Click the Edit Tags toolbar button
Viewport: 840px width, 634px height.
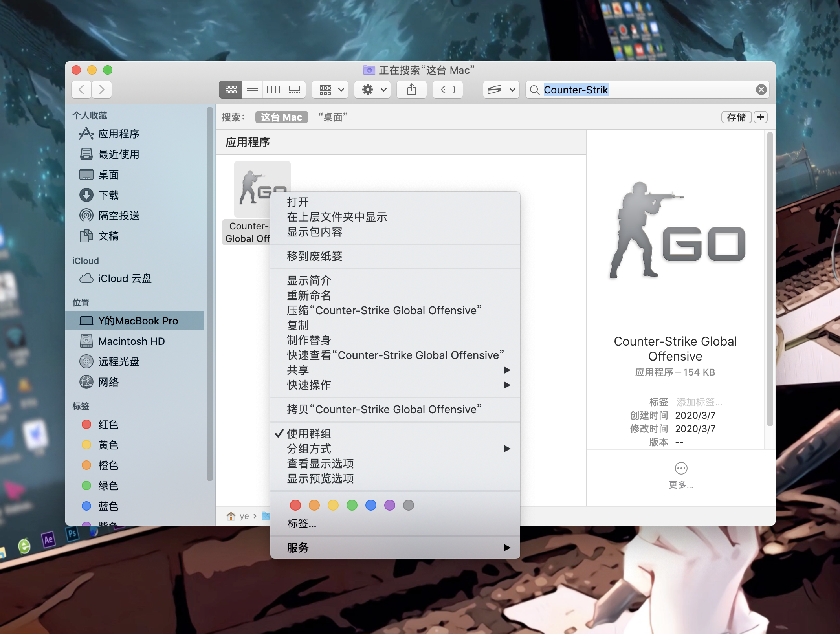[x=448, y=90]
